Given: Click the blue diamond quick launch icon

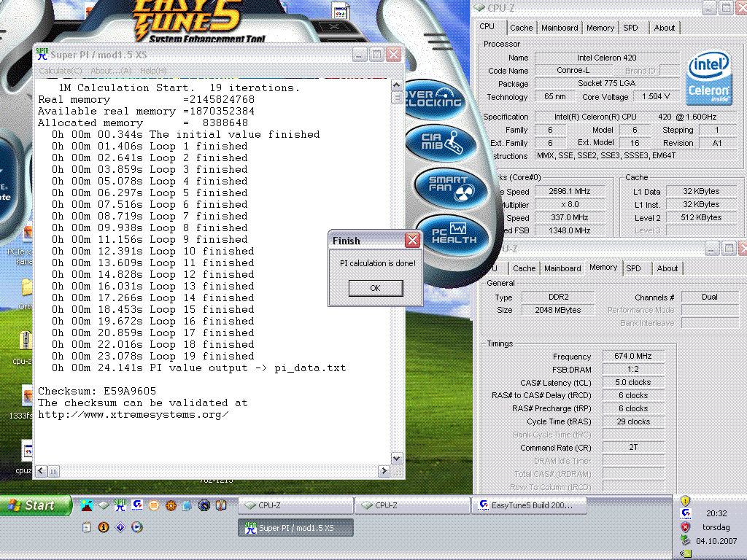Looking at the screenshot, I should [x=120, y=527].
